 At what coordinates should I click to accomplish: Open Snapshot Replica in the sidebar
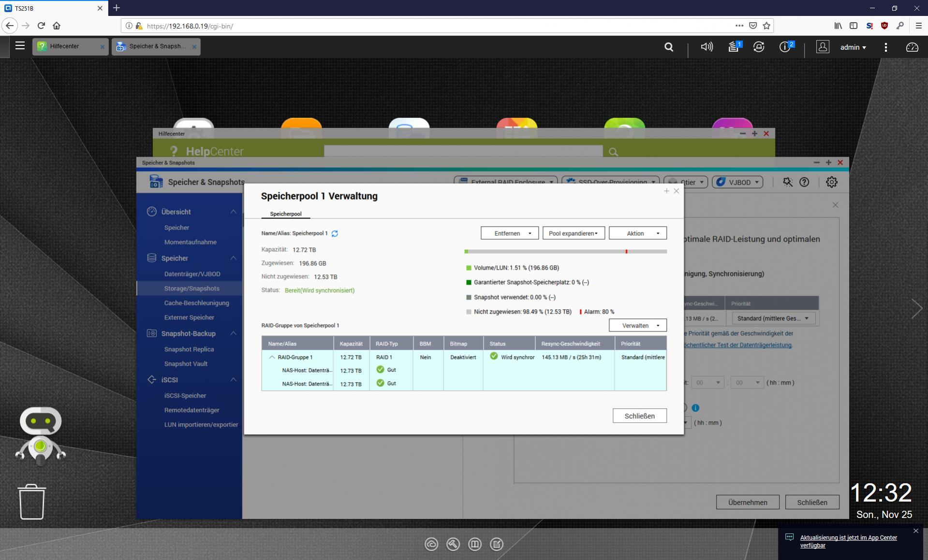tap(189, 349)
